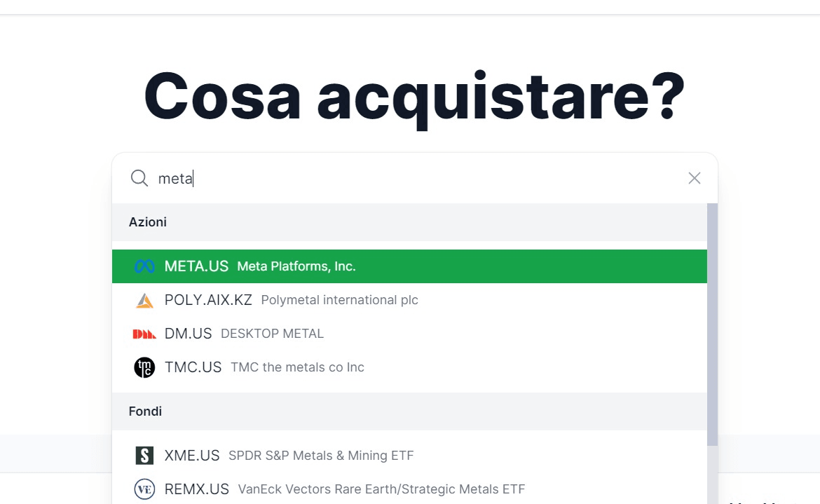820x504 pixels.
Task: Open REMX.US VanEck Rare Earth ETF
Action: pos(344,489)
